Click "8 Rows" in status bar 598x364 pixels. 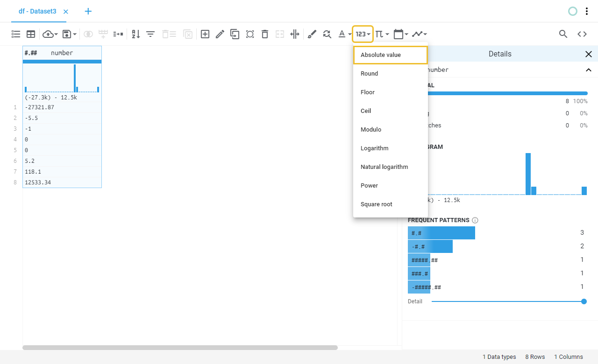[535, 357]
